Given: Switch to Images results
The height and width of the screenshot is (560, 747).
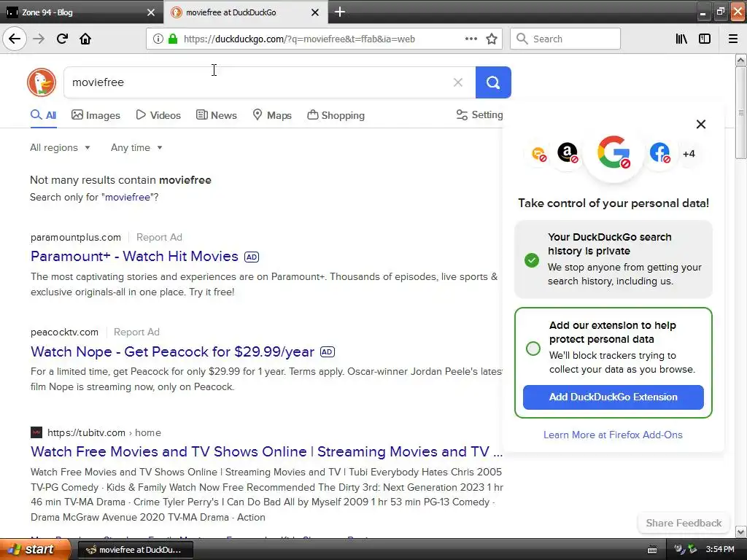Looking at the screenshot, I should [x=96, y=115].
